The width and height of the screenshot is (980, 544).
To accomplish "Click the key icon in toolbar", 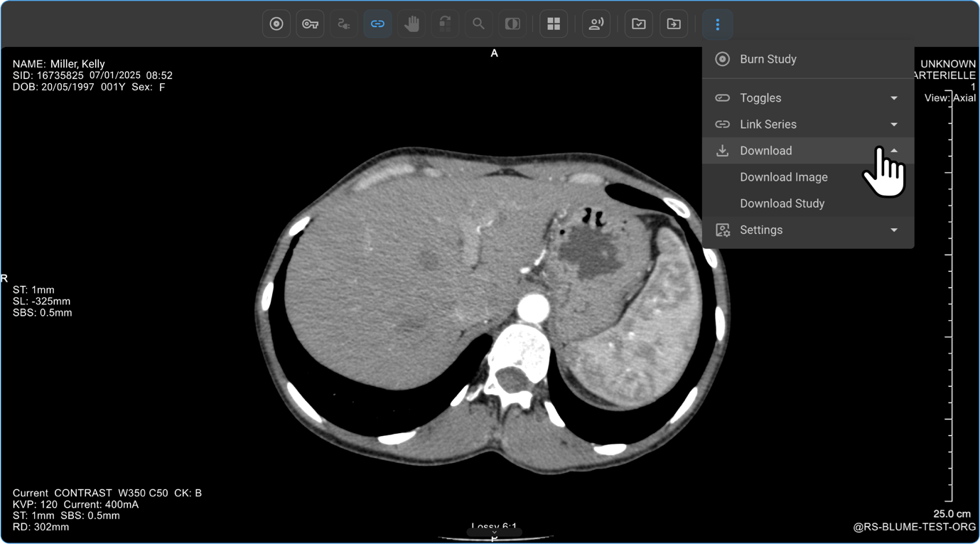I will pyautogui.click(x=310, y=24).
